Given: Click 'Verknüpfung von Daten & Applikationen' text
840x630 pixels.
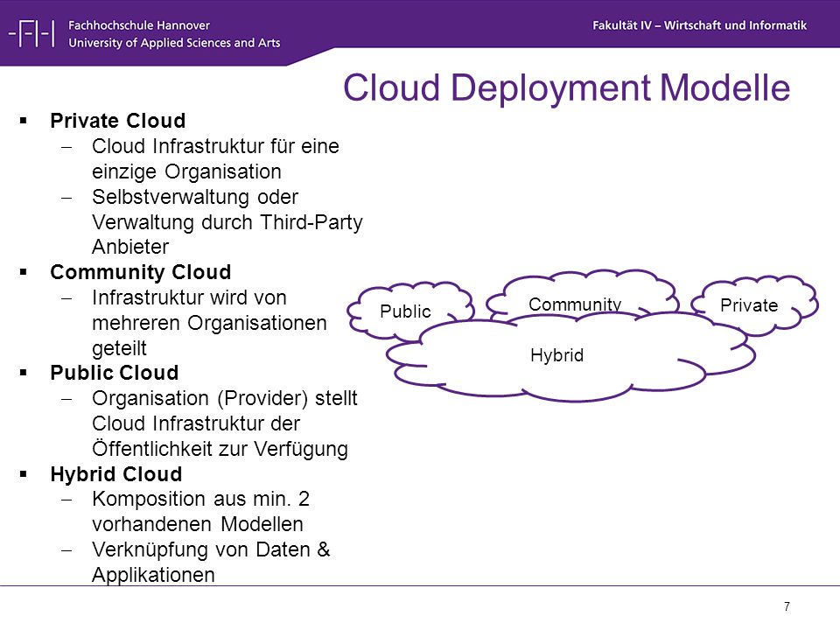Looking at the screenshot, I should point(211,562).
